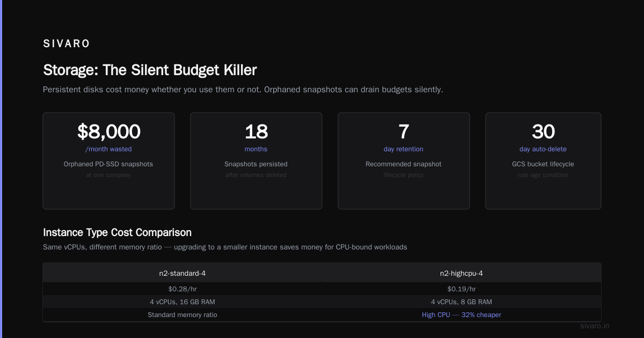
Task: Click the "day retention" label
Action: coord(404,149)
